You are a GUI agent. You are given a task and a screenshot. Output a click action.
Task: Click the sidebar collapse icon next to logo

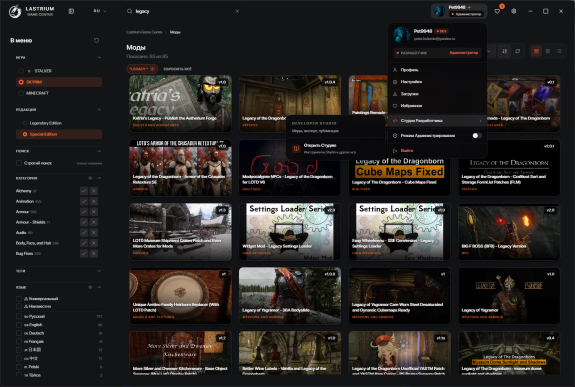(x=71, y=11)
